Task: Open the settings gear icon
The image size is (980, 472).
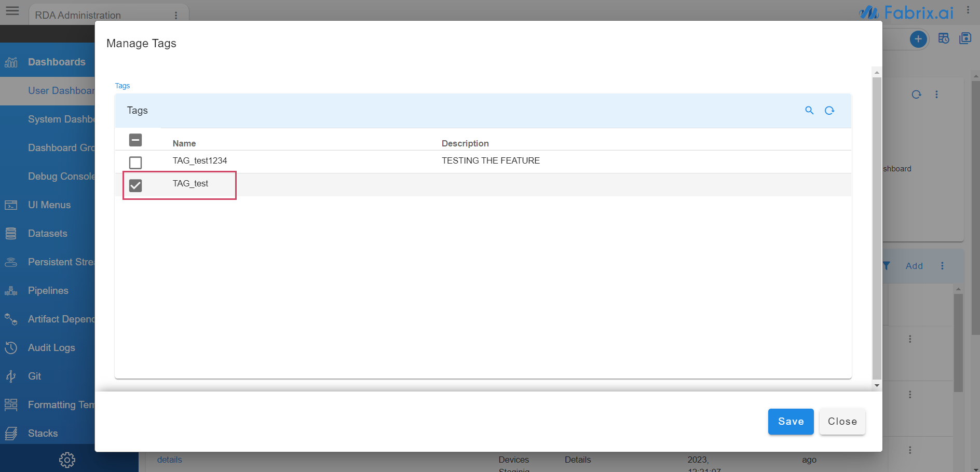Action: [x=67, y=460]
